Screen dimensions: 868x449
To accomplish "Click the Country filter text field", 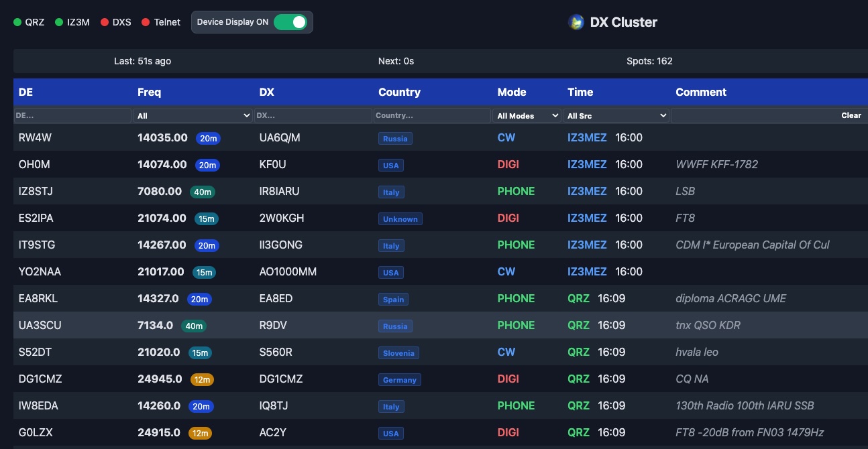I will 432,116.
